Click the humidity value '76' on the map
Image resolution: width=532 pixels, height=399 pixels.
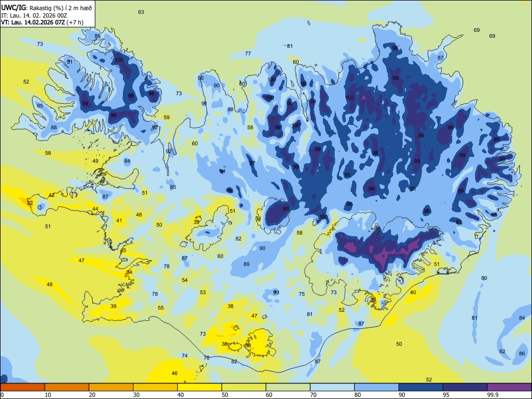point(206,358)
